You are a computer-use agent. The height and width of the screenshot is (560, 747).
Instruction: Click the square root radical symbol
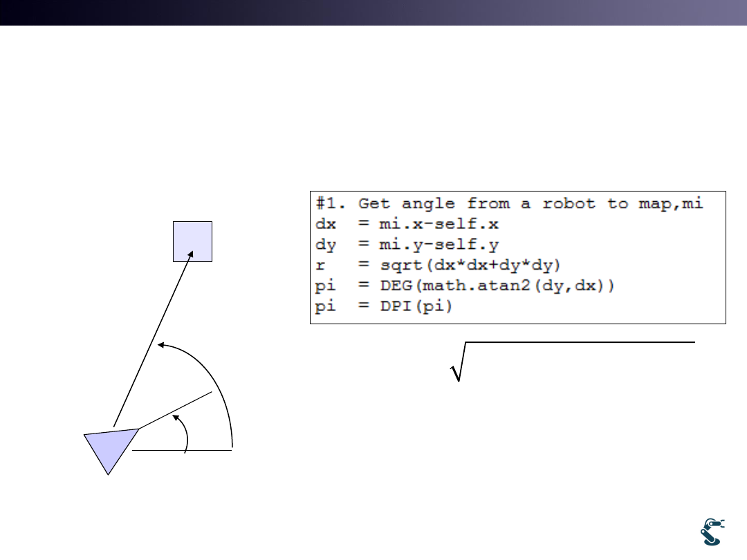pyautogui.click(x=457, y=363)
